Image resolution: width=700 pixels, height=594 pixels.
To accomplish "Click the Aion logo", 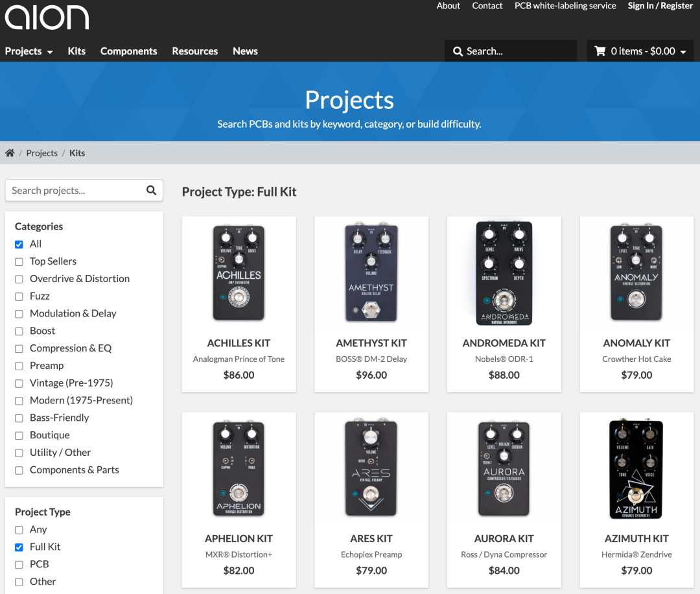I will click(x=47, y=18).
